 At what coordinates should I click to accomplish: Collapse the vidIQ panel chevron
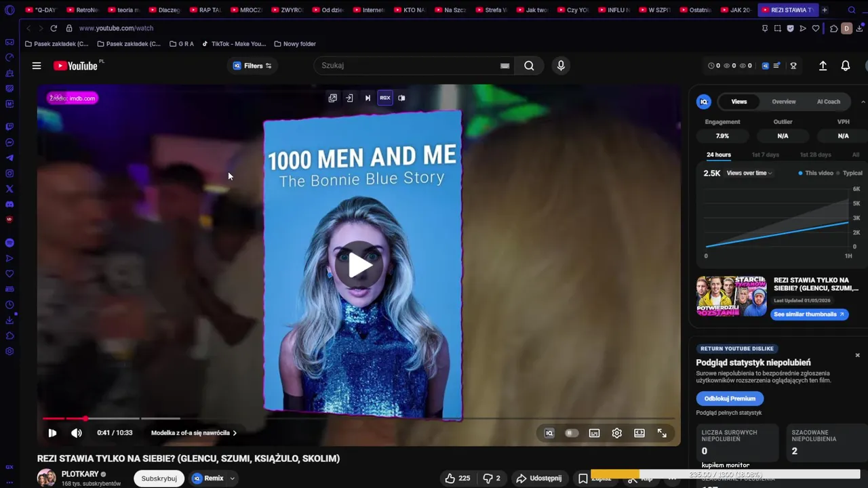click(x=863, y=102)
